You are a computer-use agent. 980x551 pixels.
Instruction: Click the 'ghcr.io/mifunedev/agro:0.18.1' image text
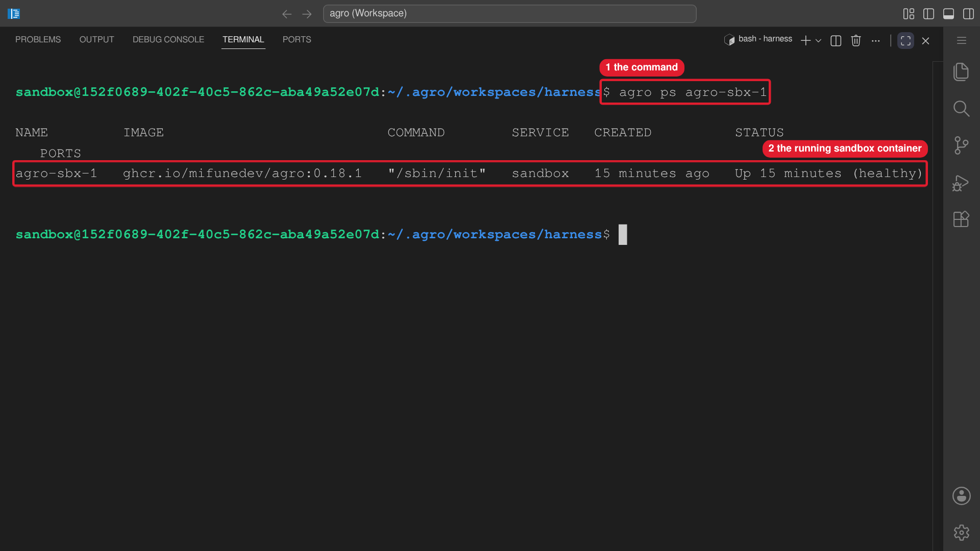(242, 173)
